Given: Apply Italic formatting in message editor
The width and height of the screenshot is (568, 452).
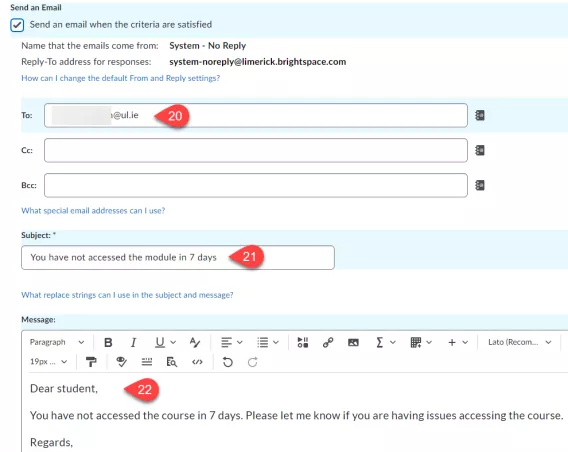Looking at the screenshot, I should [x=133, y=342].
